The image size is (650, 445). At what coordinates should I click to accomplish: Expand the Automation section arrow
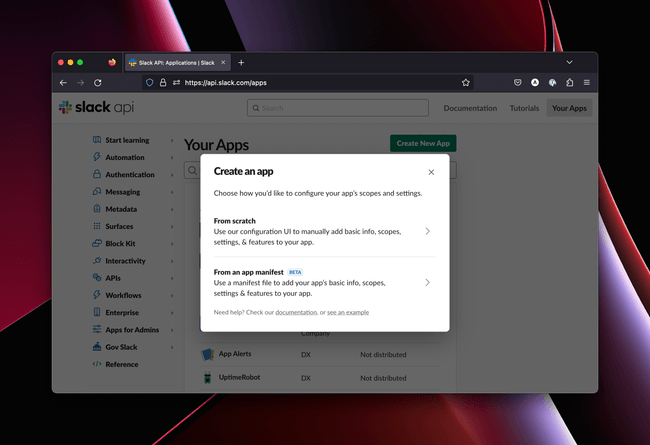click(172, 158)
